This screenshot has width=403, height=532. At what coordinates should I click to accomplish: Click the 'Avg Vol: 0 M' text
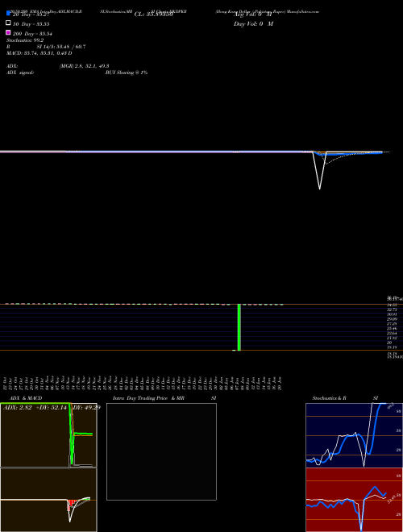click(x=253, y=15)
